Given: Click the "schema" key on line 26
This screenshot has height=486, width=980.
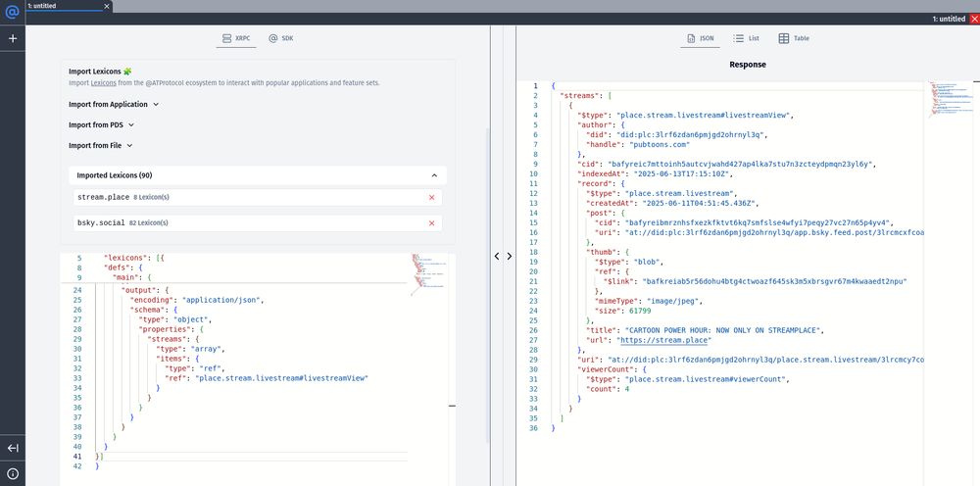Looking at the screenshot, I should 149,310.
